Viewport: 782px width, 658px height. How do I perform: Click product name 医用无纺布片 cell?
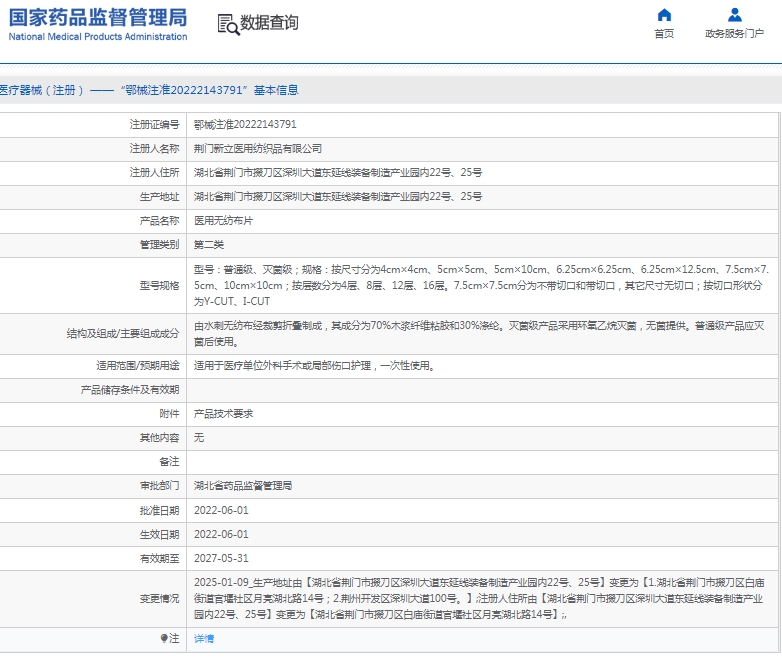(x=223, y=221)
